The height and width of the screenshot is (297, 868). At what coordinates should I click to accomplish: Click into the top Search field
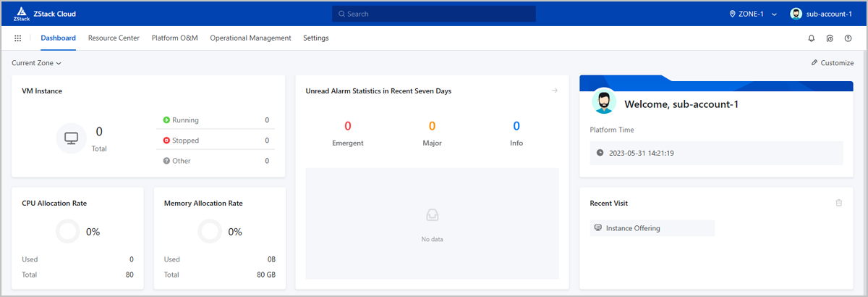(434, 14)
